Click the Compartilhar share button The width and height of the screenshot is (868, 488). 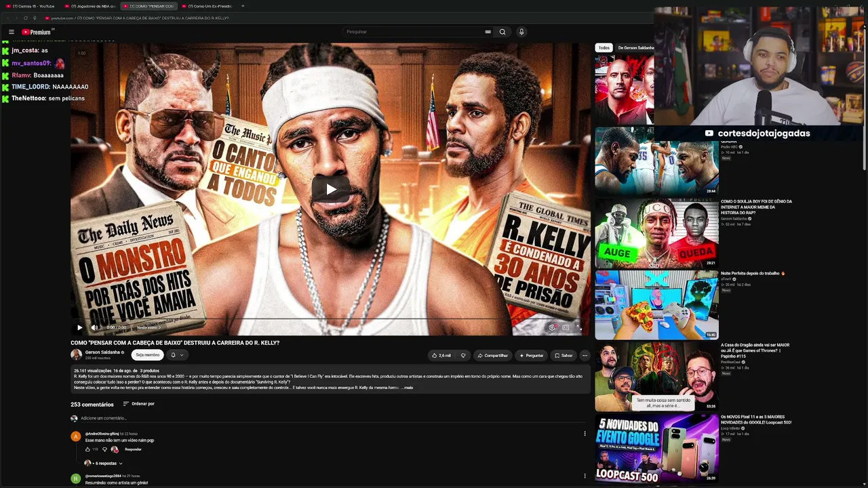point(492,355)
